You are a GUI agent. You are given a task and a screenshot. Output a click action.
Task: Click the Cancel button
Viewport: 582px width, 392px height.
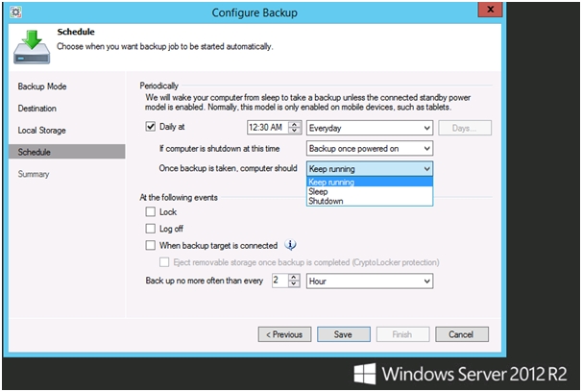click(x=462, y=334)
